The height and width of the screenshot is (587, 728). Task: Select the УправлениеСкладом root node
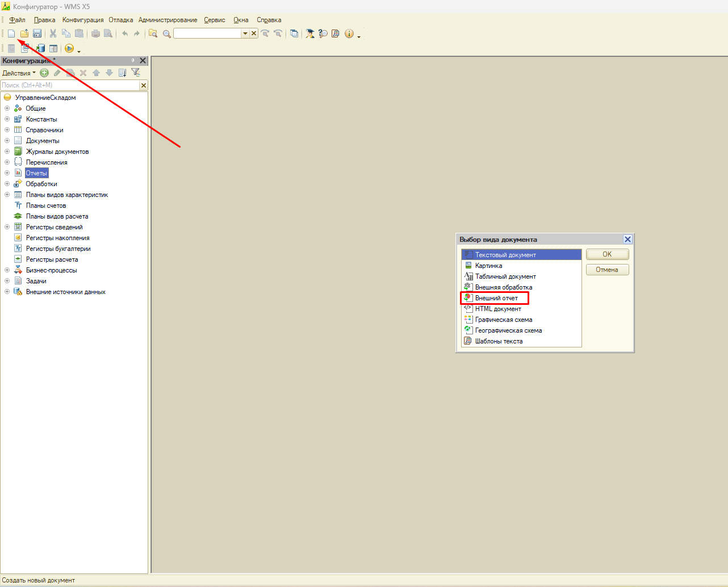click(45, 98)
